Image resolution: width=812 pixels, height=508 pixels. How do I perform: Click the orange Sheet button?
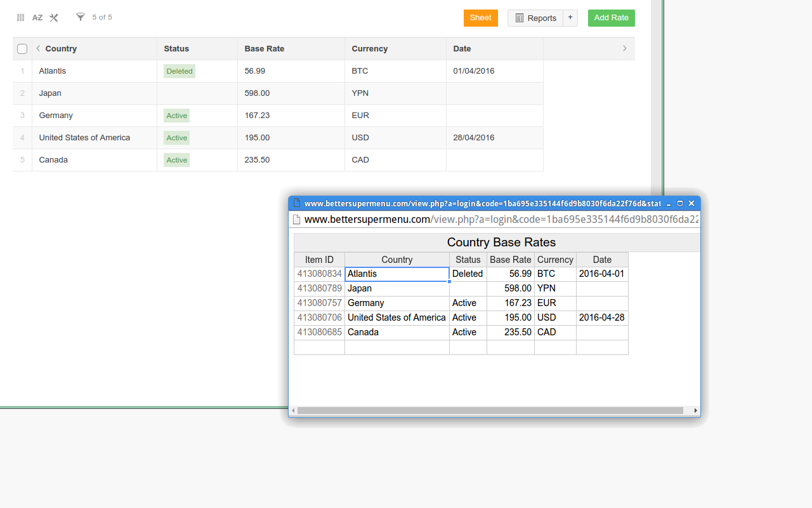point(480,18)
